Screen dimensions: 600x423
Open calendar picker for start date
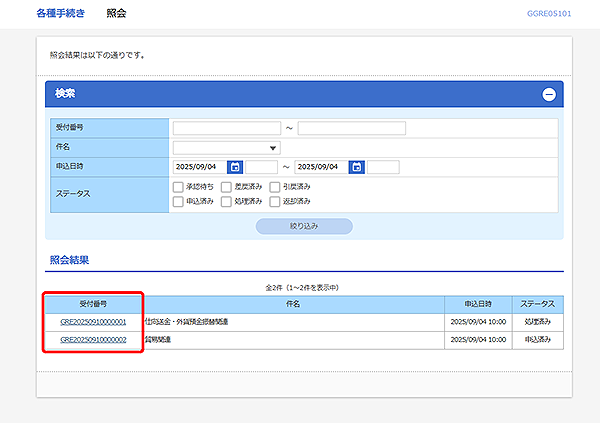coord(235,167)
